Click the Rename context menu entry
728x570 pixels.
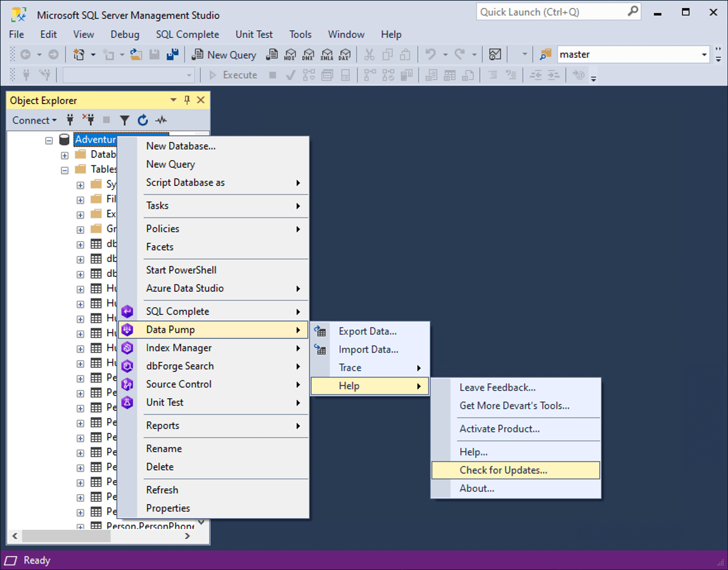213,449
